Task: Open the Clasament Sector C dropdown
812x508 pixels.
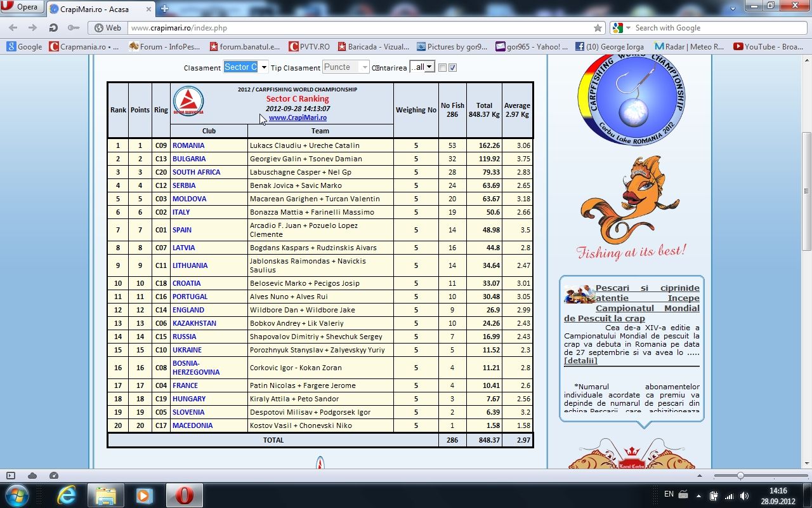Action: 246,67
